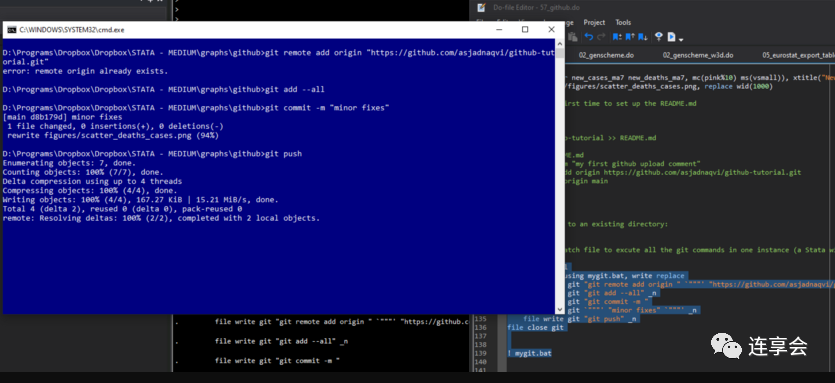Switch to the 05_eurostat_export tab

pyautogui.click(x=798, y=55)
